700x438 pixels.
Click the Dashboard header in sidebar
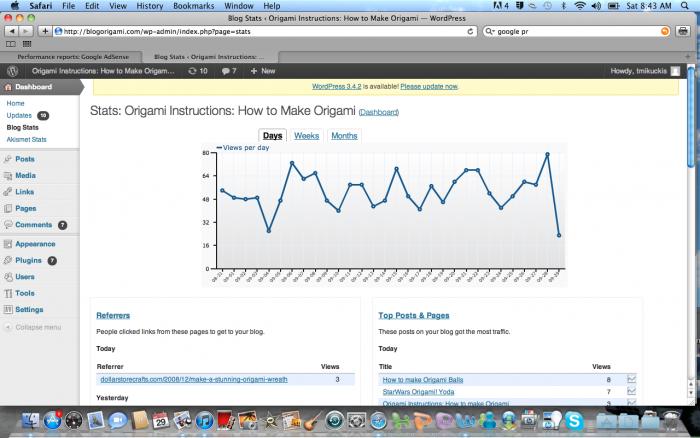(x=40, y=87)
